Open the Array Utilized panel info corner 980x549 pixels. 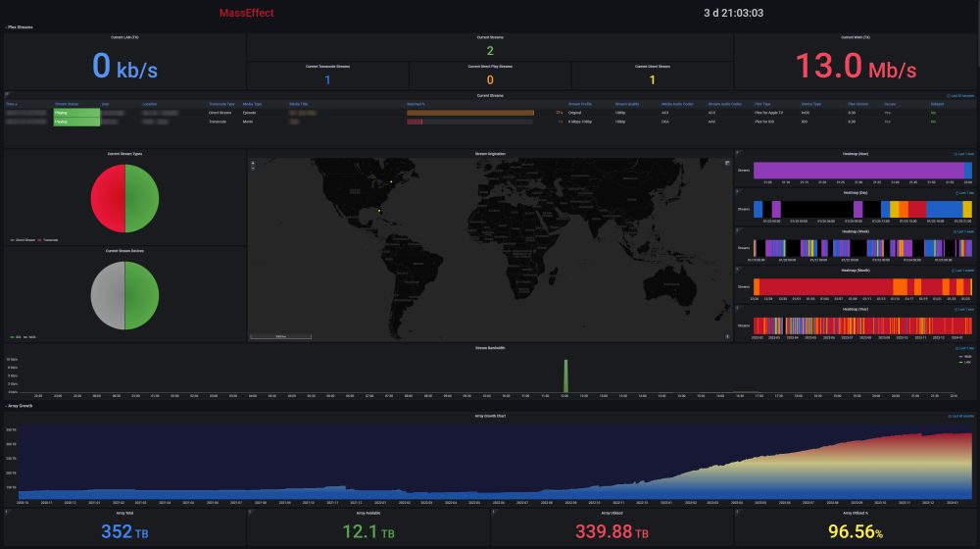[494, 512]
